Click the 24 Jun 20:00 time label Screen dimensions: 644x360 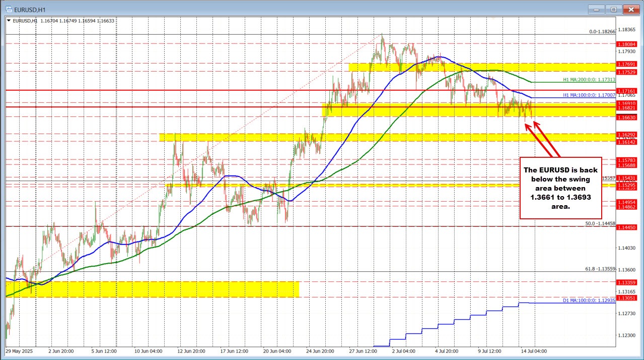(x=320, y=351)
